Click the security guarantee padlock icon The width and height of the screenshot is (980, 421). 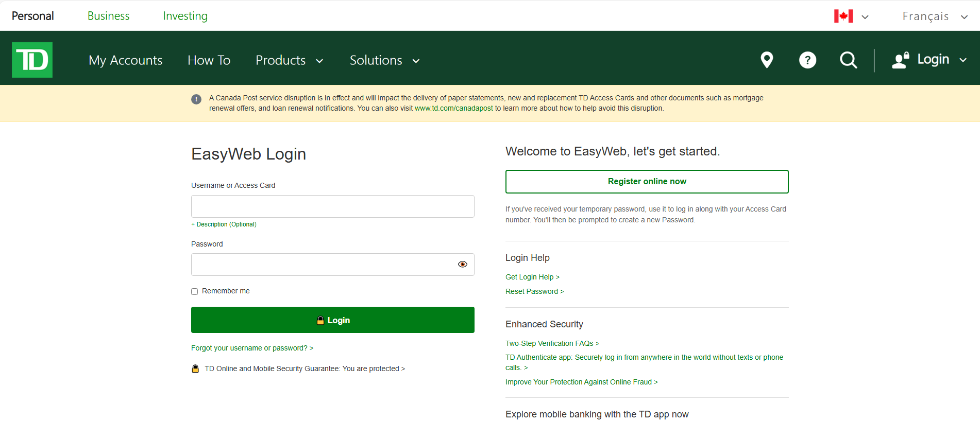point(195,369)
